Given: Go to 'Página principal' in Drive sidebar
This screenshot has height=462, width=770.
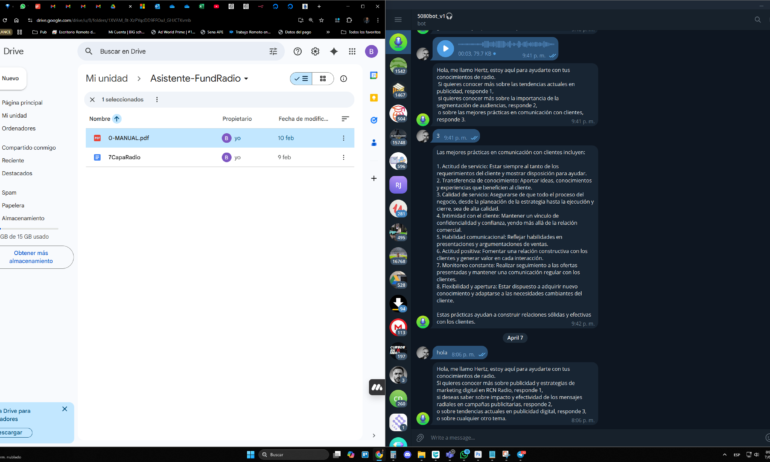Looking at the screenshot, I should point(22,103).
